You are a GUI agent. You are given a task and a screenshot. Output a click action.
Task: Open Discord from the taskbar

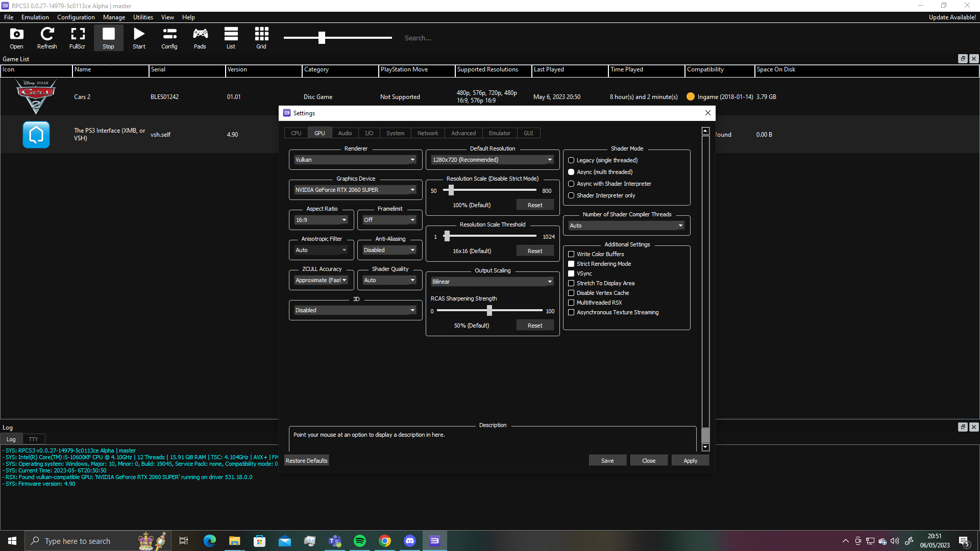[410, 540]
